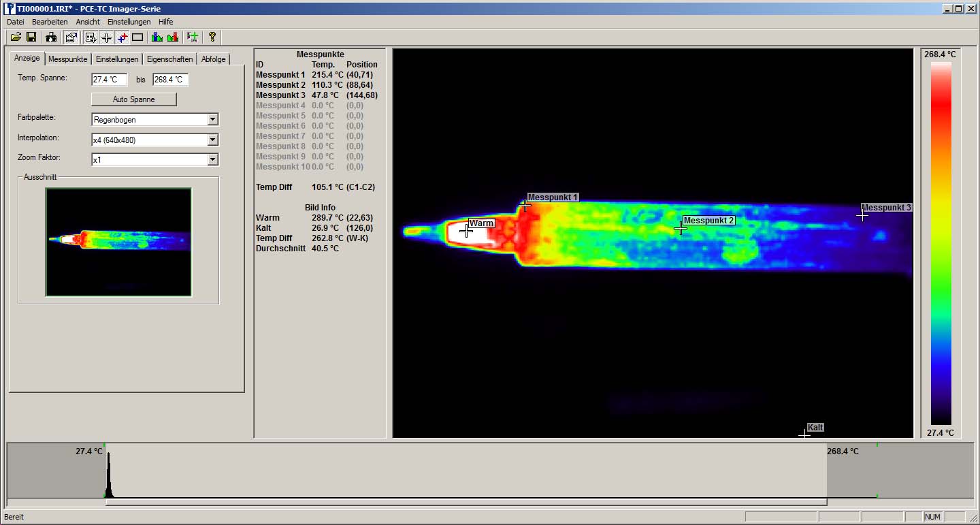Open the Interpolation dropdown list

coord(212,140)
